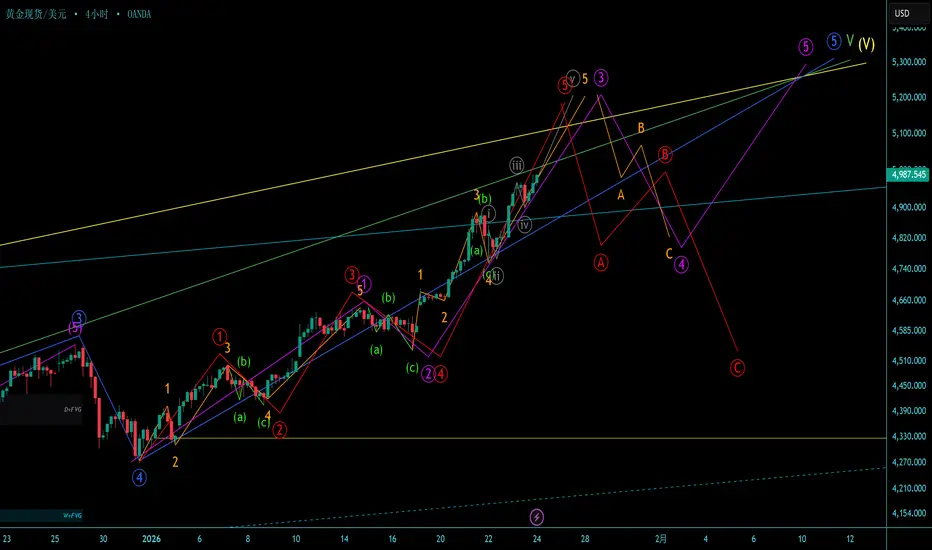Click the 4,510.000 price axis label

pos(909,360)
